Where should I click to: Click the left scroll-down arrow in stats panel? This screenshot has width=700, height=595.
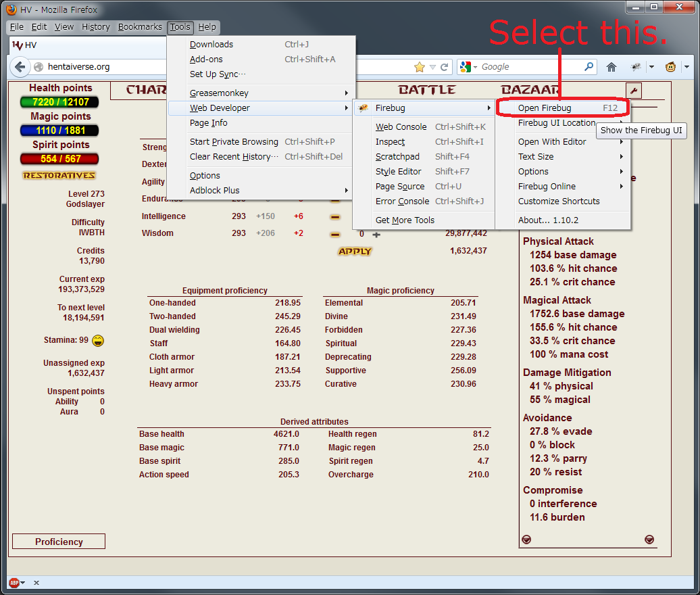[x=527, y=540]
